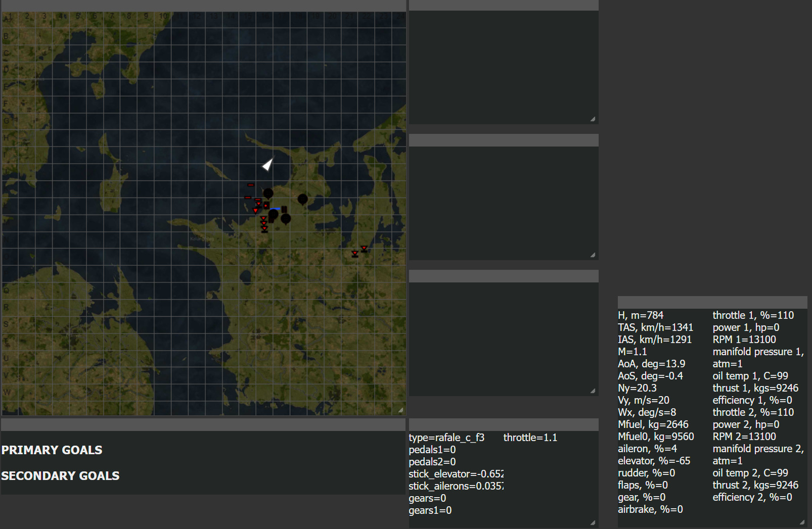This screenshot has height=529, width=812.
Task: Click inside the topmost empty text panel
Action: tap(503, 67)
